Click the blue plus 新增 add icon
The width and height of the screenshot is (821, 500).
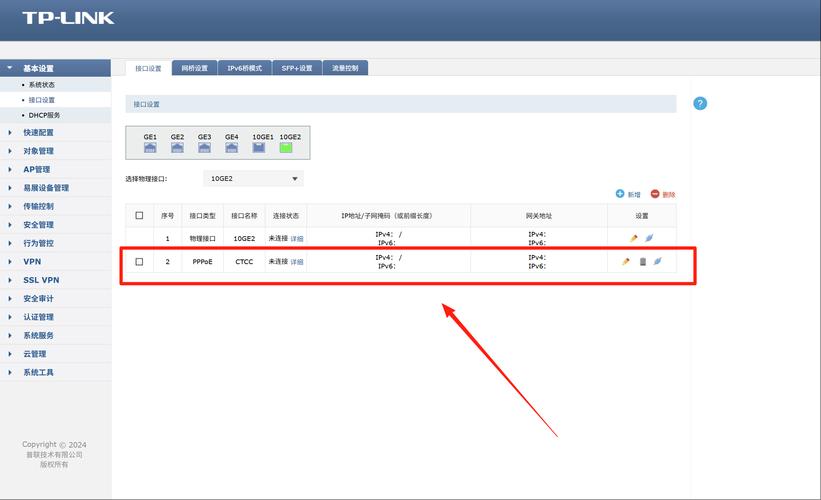tap(620, 194)
